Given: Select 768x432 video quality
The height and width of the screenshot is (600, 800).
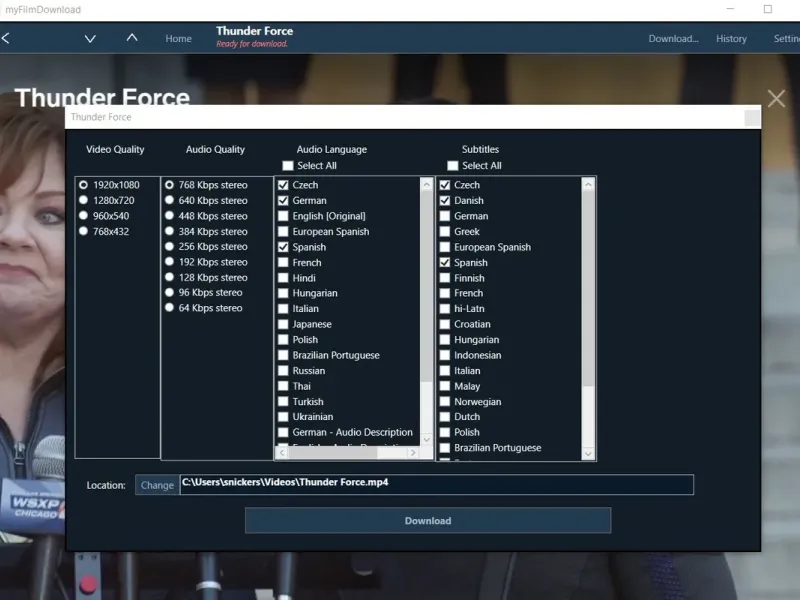Looking at the screenshot, I should pos(83,231).
